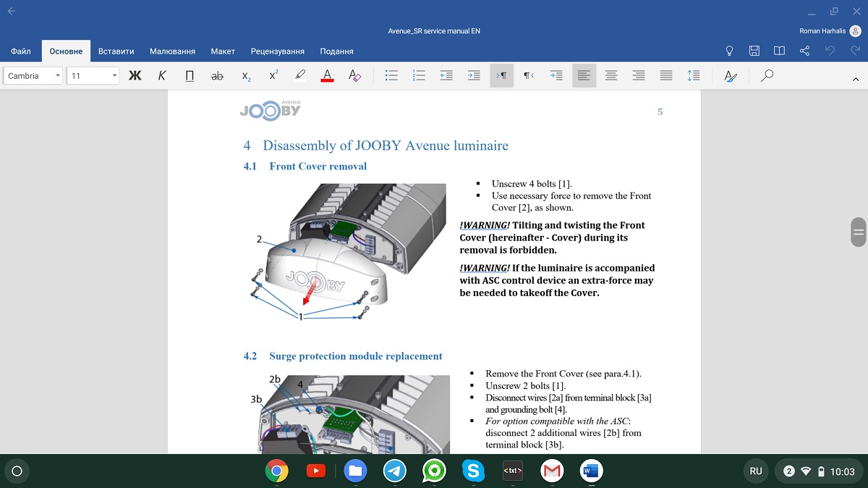Screen dimensions: 868x488
Task: Insert a numbered list
Action: [x=419, y=75]
